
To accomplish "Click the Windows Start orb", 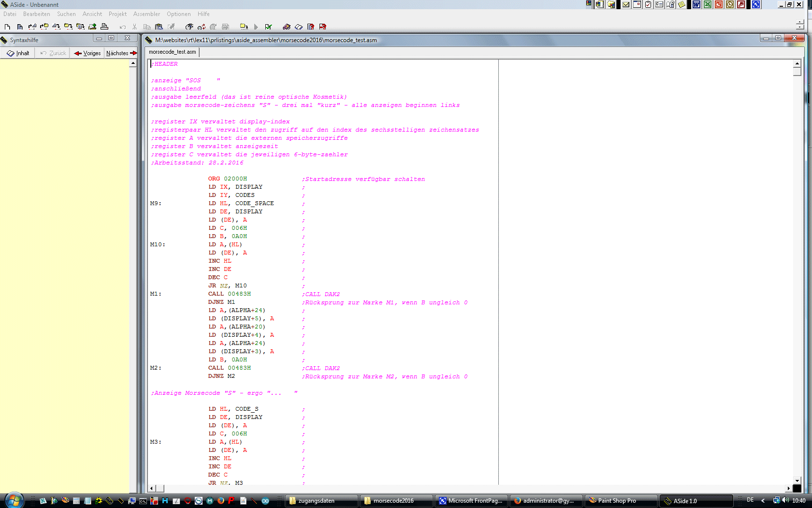I will 14,500.
